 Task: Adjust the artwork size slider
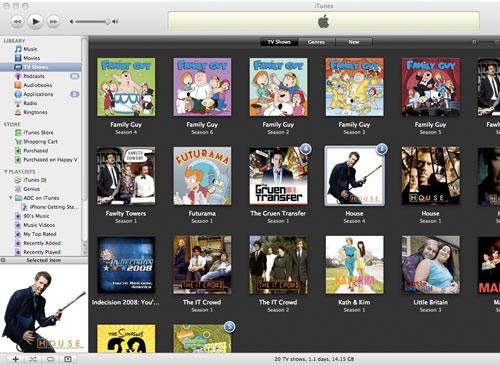tap(486, 42)
